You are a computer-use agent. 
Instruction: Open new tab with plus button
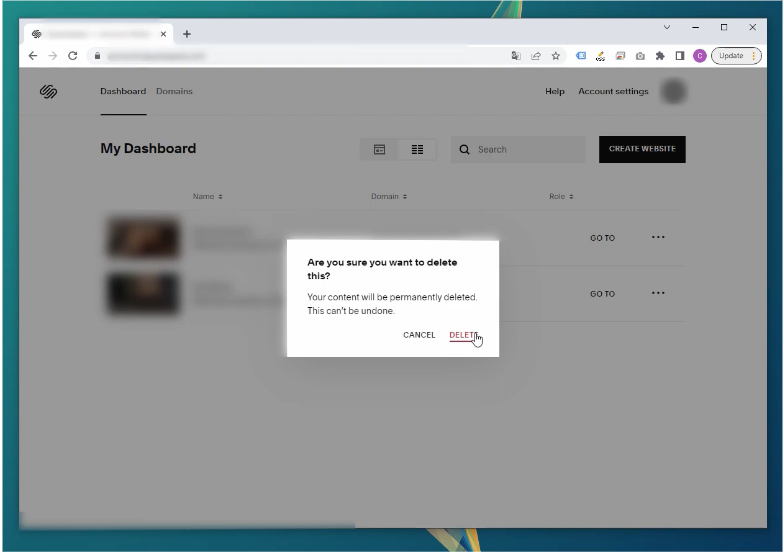coord(186,34)
